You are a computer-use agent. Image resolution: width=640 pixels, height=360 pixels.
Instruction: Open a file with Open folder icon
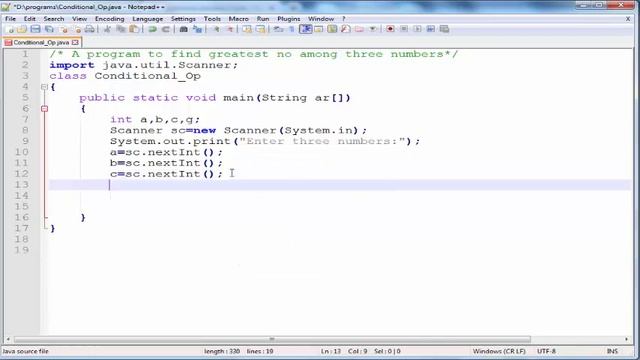click(22, 29)
